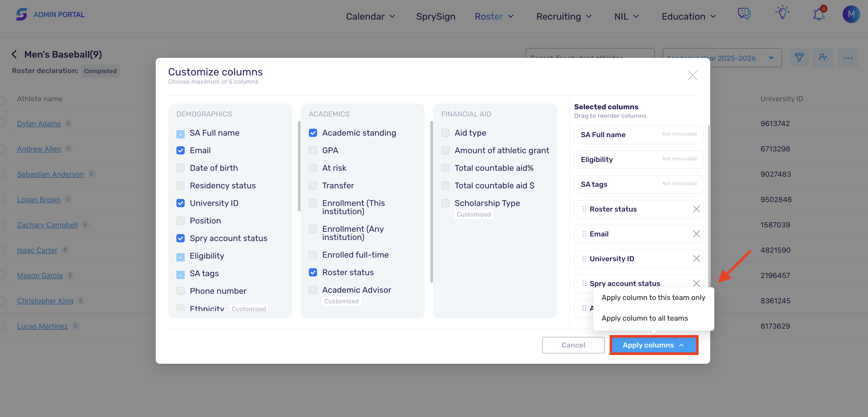Open Andrew Allen athlete profile

pyautogui.click(x=39, y=149)
